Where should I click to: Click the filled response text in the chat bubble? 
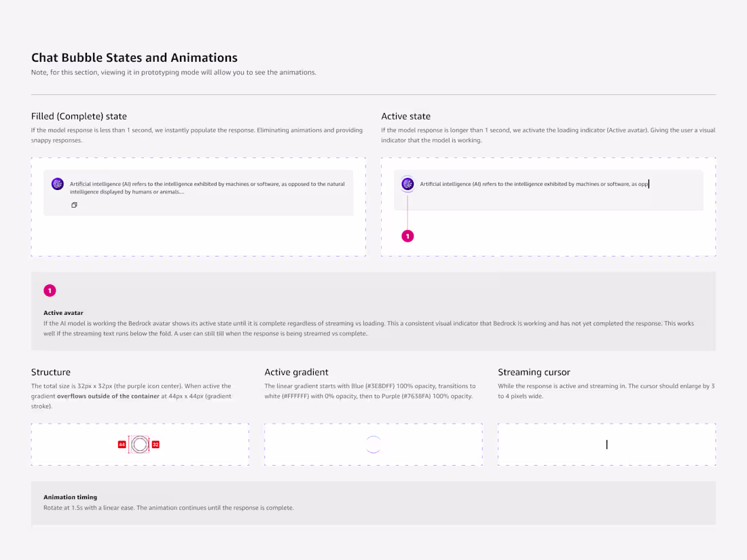pos(207,188)
